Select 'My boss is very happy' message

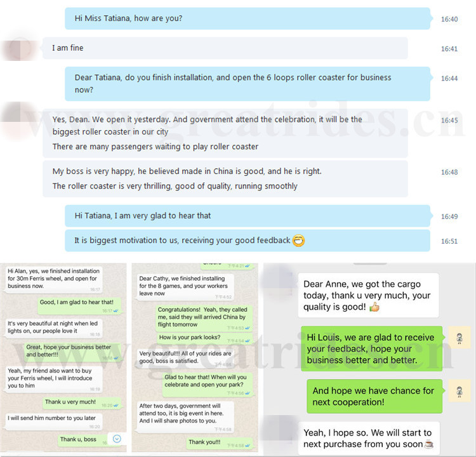pyautogui.click(x=225, y=179)
